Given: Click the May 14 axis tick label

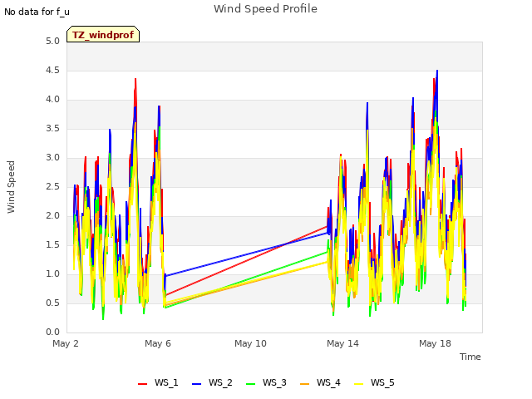Looking at the screenshot, I should tap(342, 343).
